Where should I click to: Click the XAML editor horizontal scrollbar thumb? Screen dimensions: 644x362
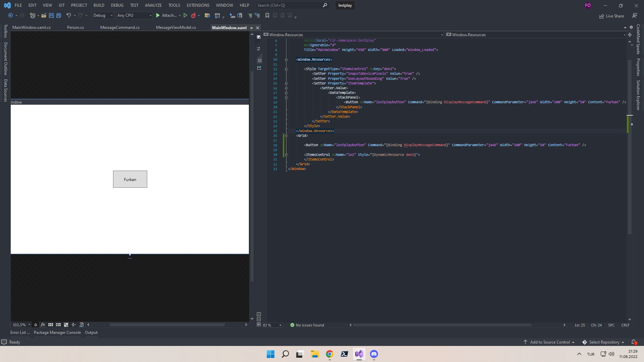click(442, 325)
